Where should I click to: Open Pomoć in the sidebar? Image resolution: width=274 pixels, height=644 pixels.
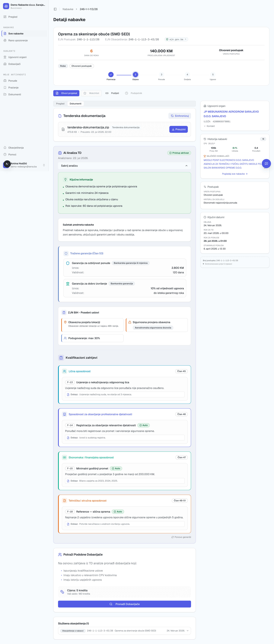24,155
